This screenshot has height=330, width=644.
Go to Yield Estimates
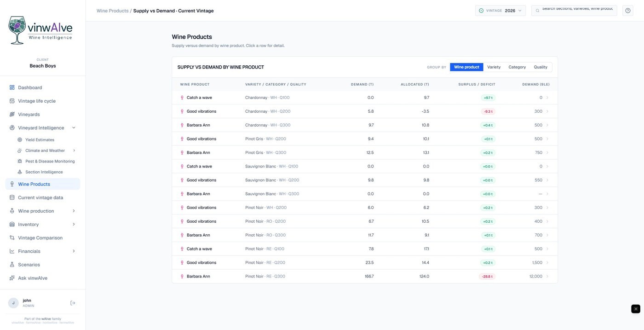pos(40,140)
